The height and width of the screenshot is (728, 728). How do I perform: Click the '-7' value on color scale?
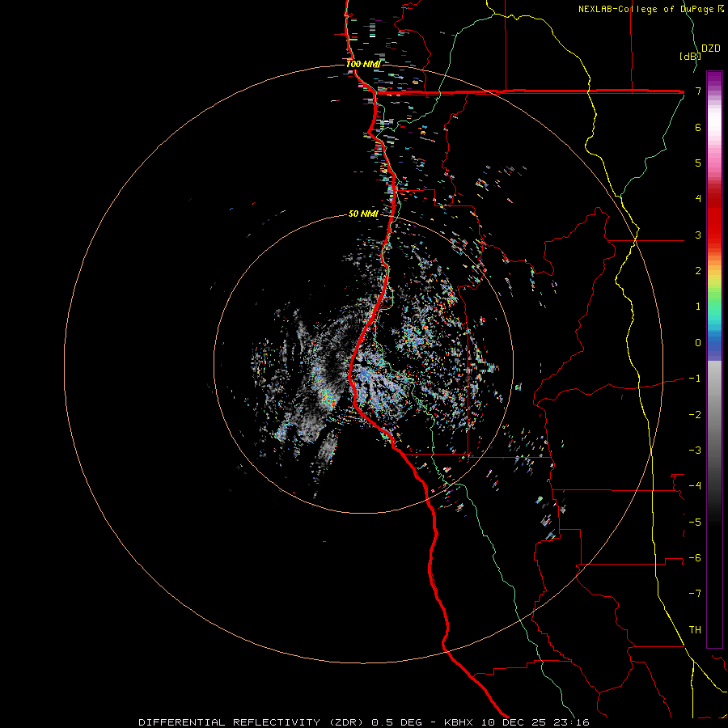pos(695,594)
